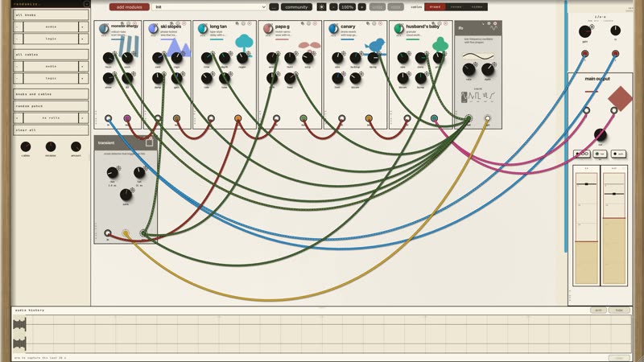Image resolution: width=644 pixels, height=362 pixels.
Task: Click the 'clear all' button
Action: coord(51,130)
